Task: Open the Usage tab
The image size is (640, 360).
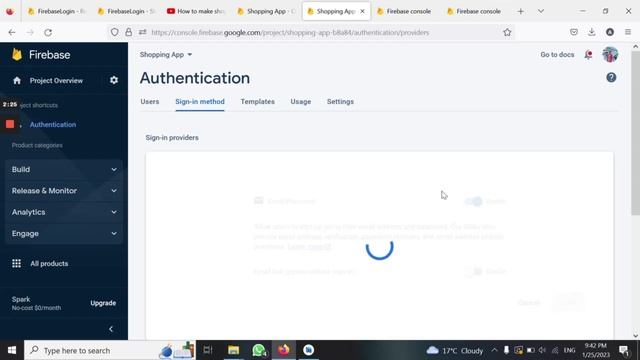Action: (x=301, y=102)
